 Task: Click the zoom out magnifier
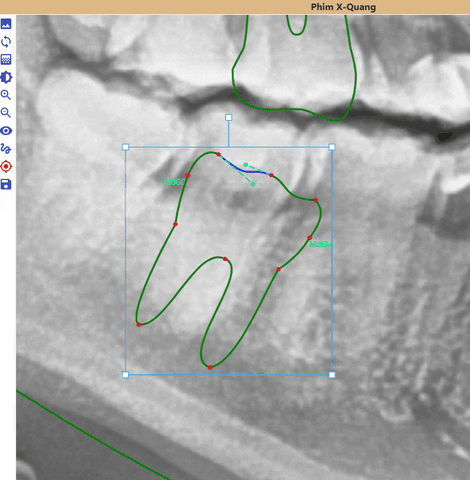tap(6, 113)
